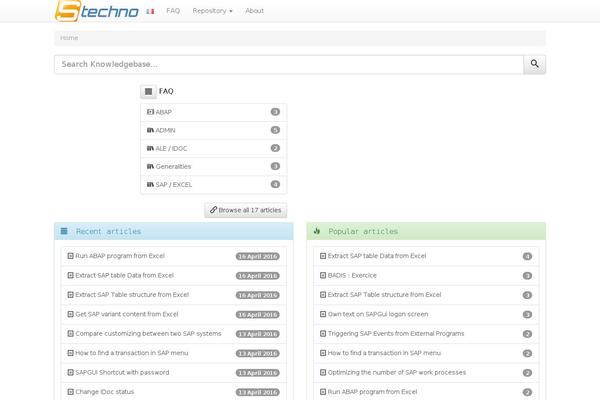Open the ALE / IDOC category
This screenshot has height=400, width=600.
pos(214,149)
